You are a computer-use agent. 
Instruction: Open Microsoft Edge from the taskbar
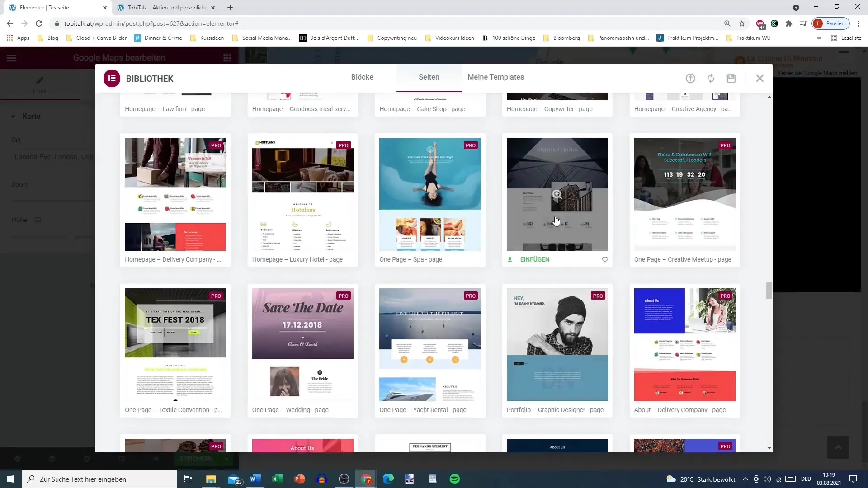pos(388,479)
